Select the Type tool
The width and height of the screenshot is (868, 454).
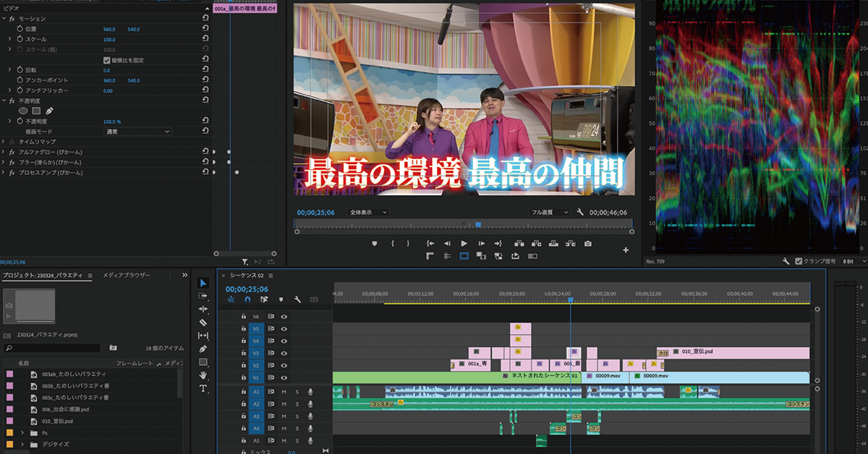coord(203,388)
